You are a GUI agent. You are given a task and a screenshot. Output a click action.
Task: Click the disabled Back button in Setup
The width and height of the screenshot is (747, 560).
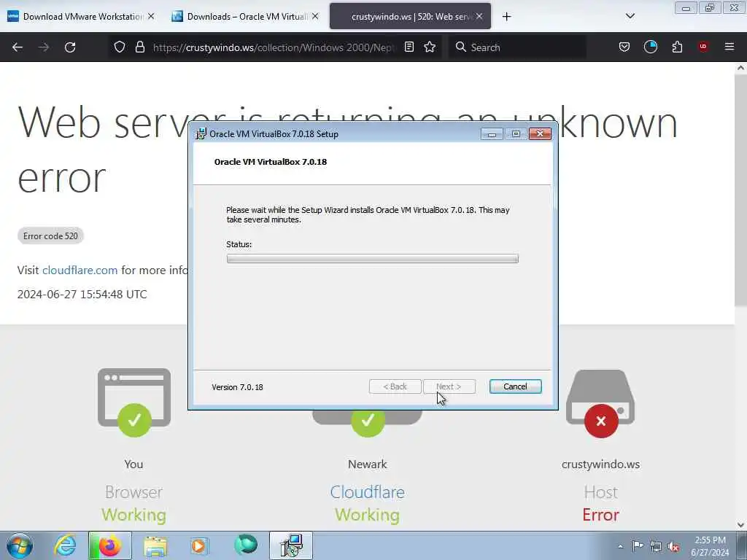(395, 386)
